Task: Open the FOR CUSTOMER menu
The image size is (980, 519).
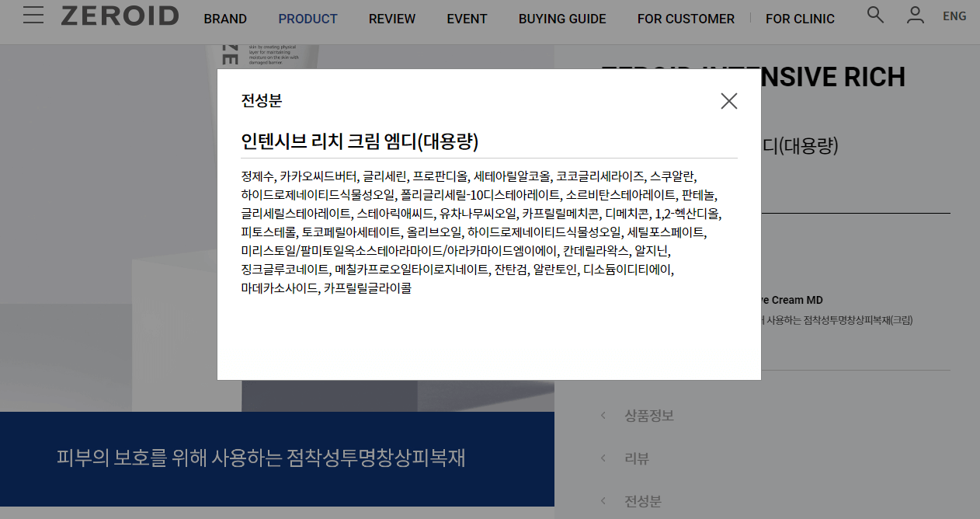Action: coord(686,19)
